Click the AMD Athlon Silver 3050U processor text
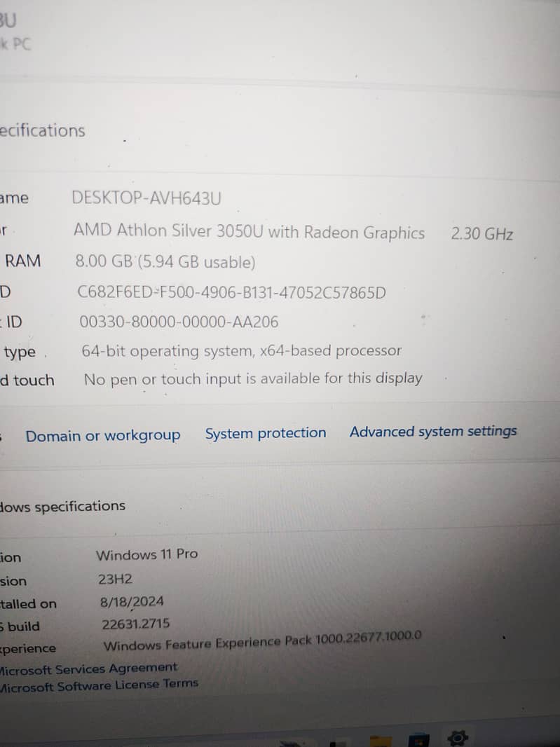 coord(250,231)
